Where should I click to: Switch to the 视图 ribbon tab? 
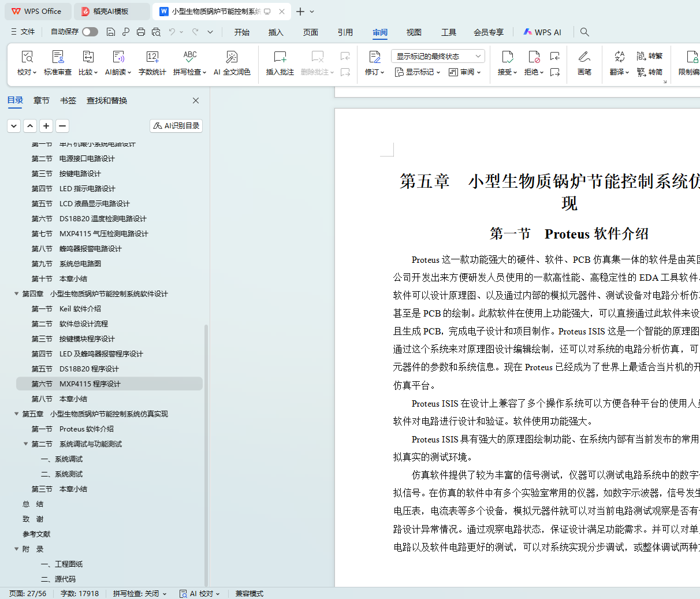pos(414,32)
